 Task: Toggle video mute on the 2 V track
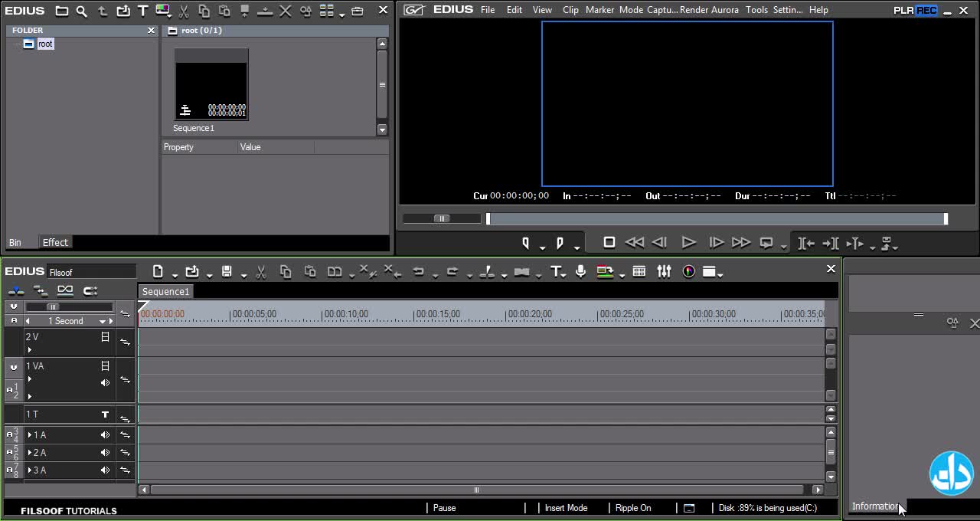pos(105,337)
